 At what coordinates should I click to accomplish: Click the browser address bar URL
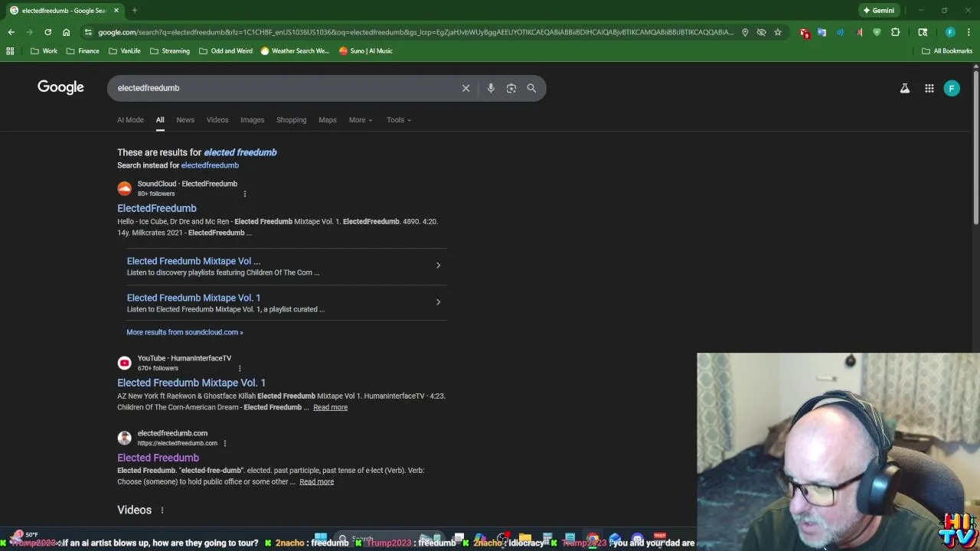416,32
